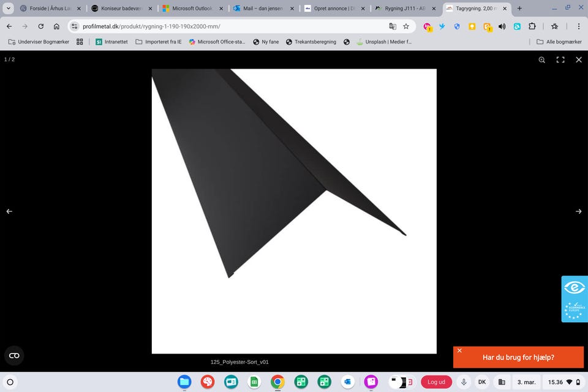Activate the microphone dictation icon
588x392 pixels.
tap(464, 382)
